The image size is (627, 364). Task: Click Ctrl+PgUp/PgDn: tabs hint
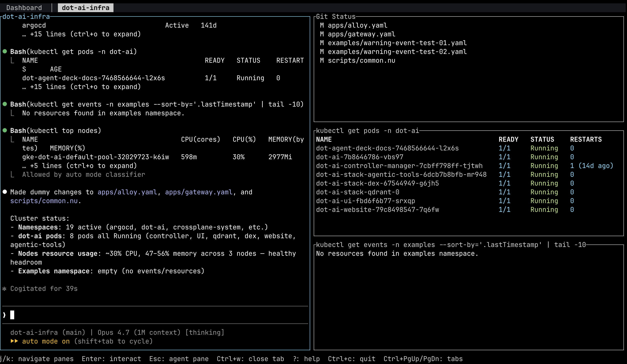pos(423,359)
